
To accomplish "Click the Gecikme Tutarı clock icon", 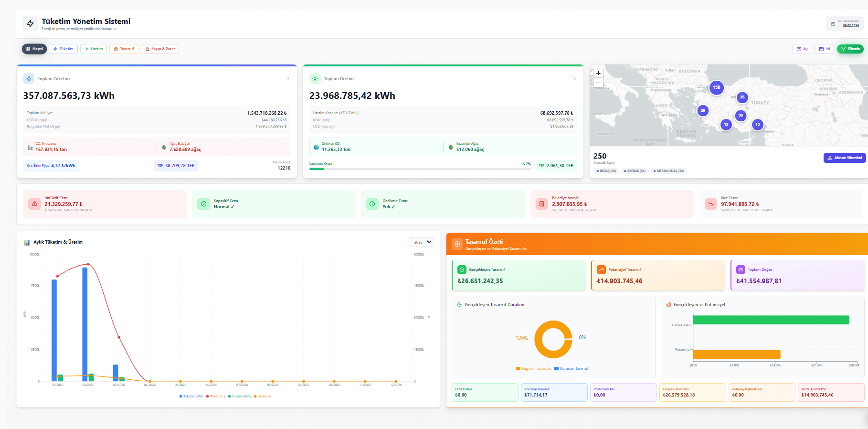I will 372,204.
